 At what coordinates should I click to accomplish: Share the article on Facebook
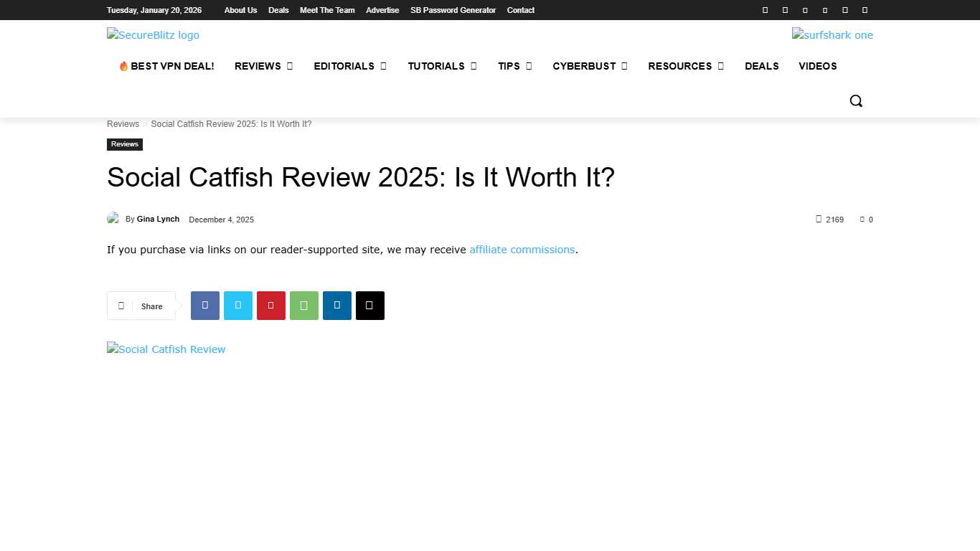[x=204, y=306]
